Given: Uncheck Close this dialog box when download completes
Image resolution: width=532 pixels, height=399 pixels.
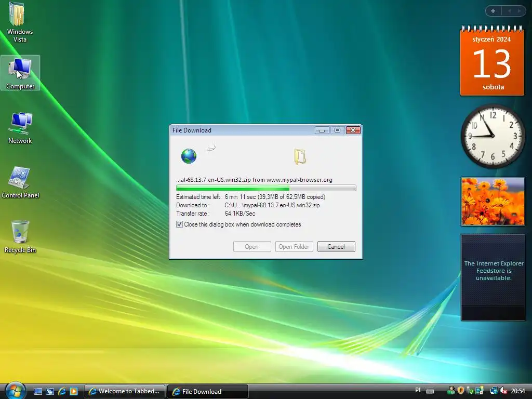Looking at the screenshot, I should [x=179, y=224].
